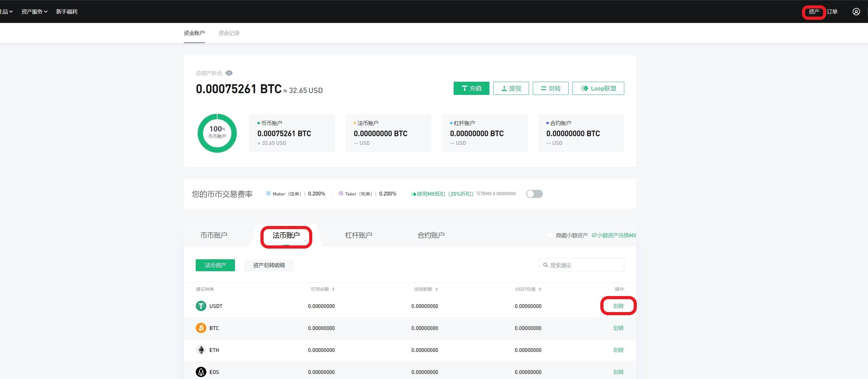Click the BTC coin icon

[x=201, y=328]
